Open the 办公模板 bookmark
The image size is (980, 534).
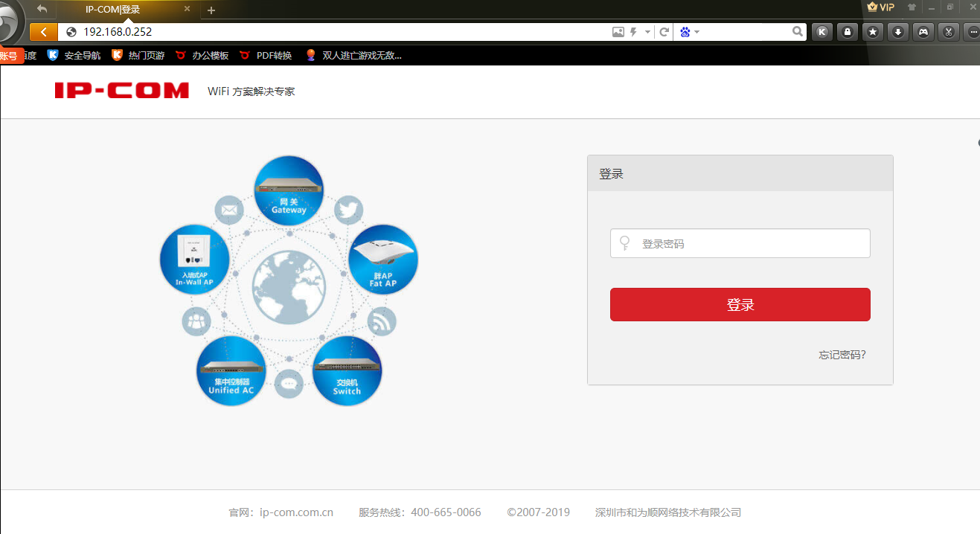[x=202, y=55]
